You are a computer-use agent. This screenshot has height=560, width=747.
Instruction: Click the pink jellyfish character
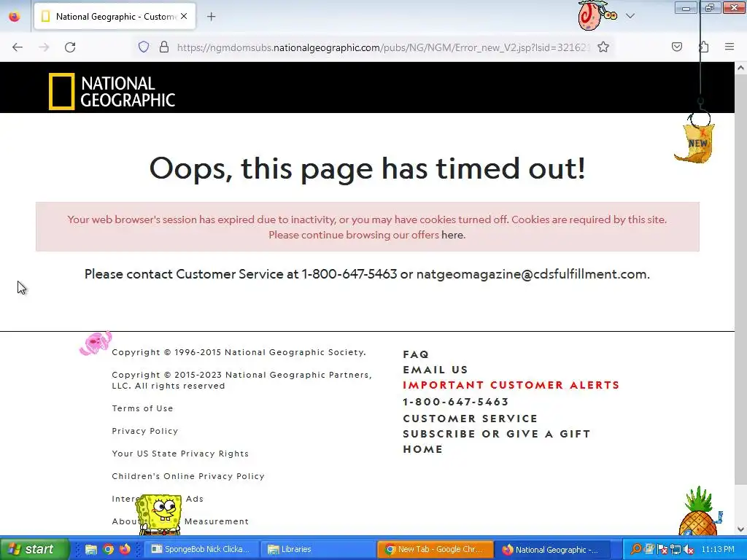pyautogui.click(x=96, y=343)
